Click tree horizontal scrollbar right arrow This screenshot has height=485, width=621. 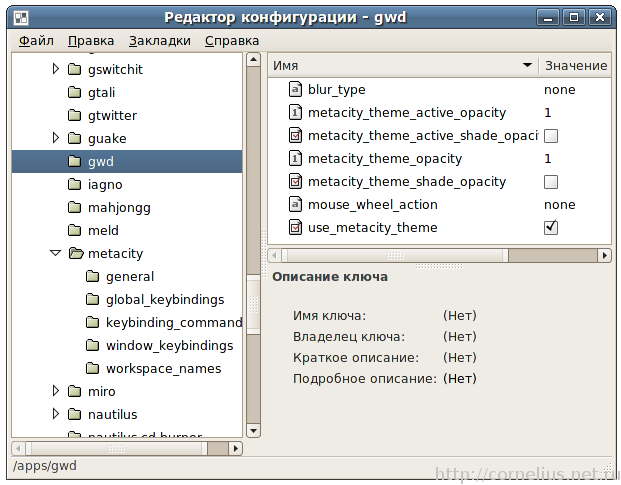click(x=236, y=449)
